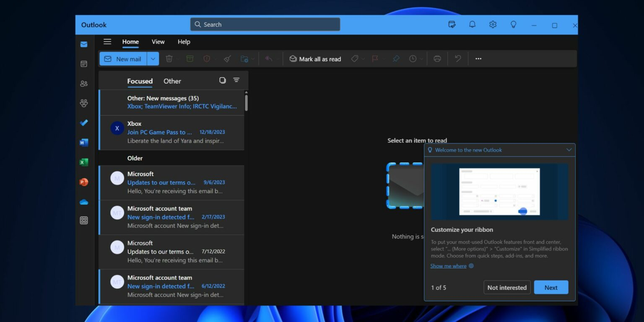
Task: Open Microsoft account team email 6/12/2022
Action: click(x=171, y=287)
